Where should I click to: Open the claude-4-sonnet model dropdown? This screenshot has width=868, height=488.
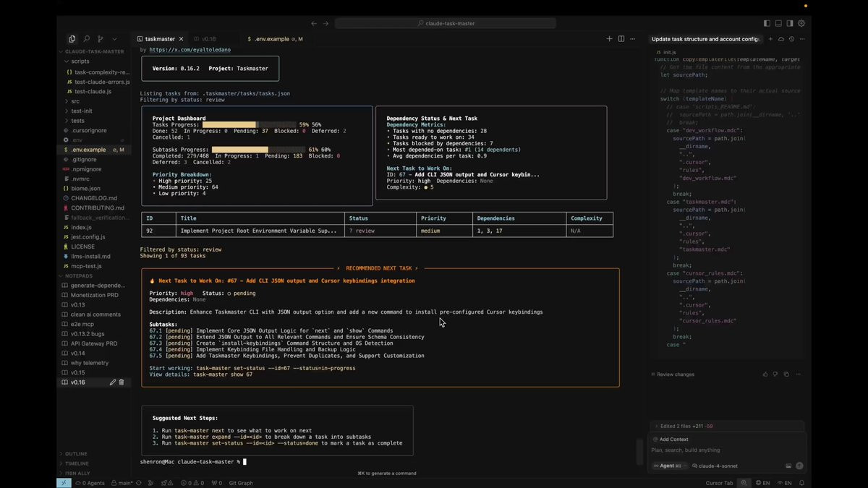pyautogui.click(x=715, y=466)
